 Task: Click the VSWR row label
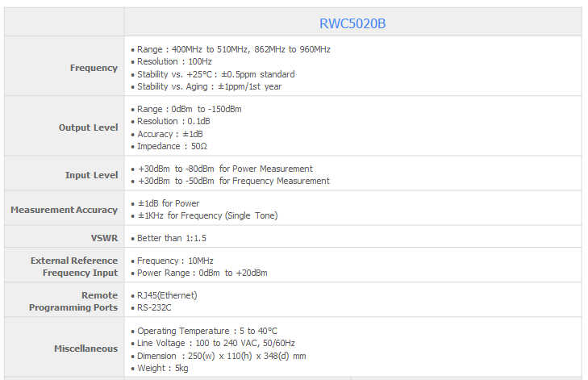pos(104,238)
